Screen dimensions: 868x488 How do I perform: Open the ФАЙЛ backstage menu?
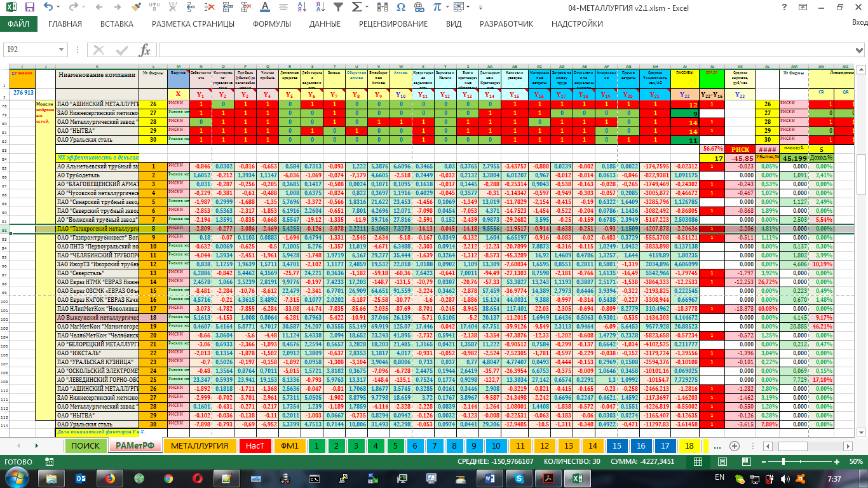pyautogui.click(x=18, y=24)
